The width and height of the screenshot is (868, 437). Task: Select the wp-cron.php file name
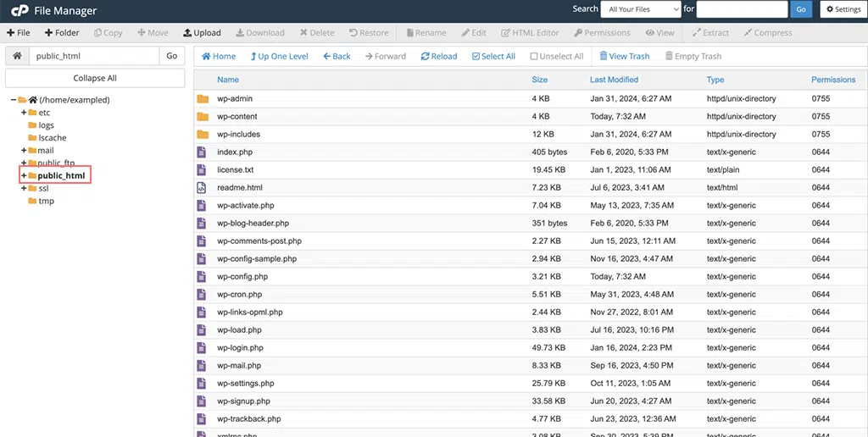click(239, 294)
